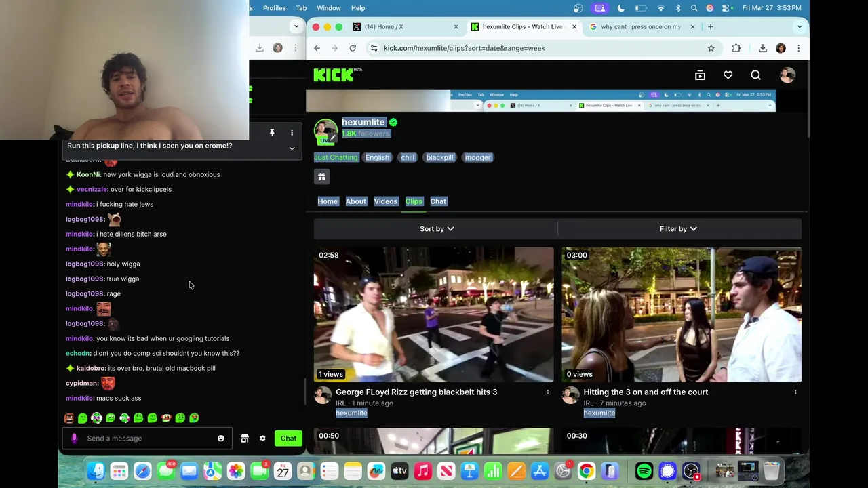Go back in Chrome

click(317, 48)
